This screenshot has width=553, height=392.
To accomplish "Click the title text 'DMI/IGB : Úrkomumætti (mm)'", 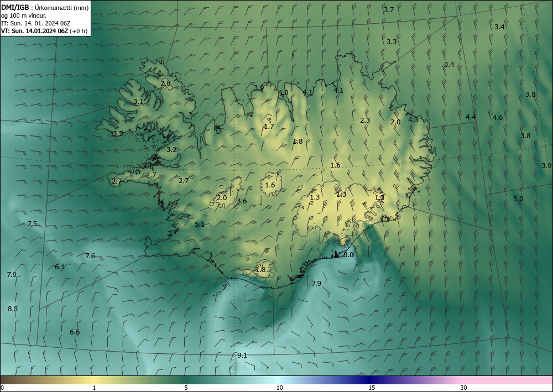I will pyautogui.click(x=45, y=7).
